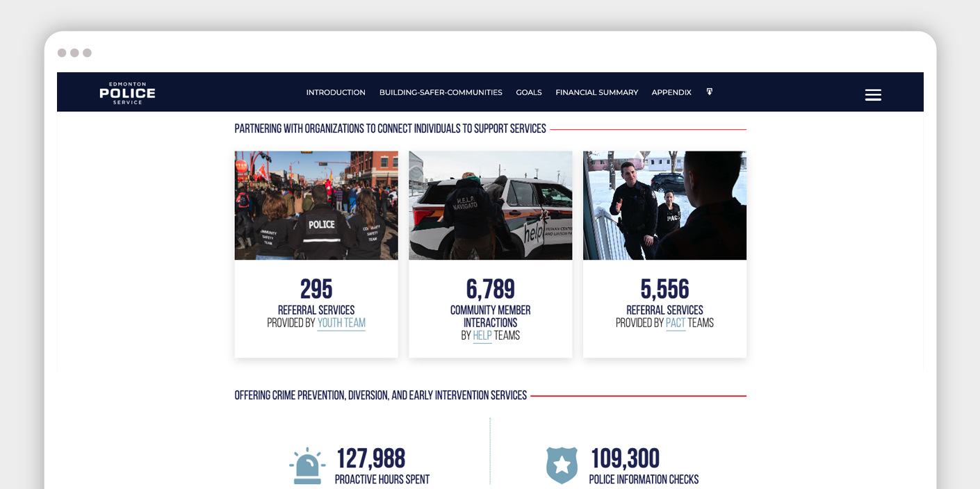Go to the Introduction section
This screenshot has height=489, width=980.
[x=336, y=92]
